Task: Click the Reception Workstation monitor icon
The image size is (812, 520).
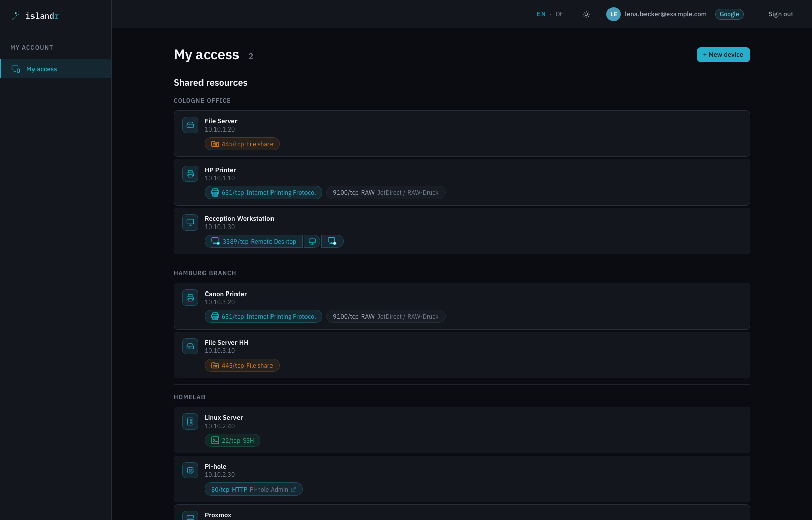Action: (x=190, y=222)
